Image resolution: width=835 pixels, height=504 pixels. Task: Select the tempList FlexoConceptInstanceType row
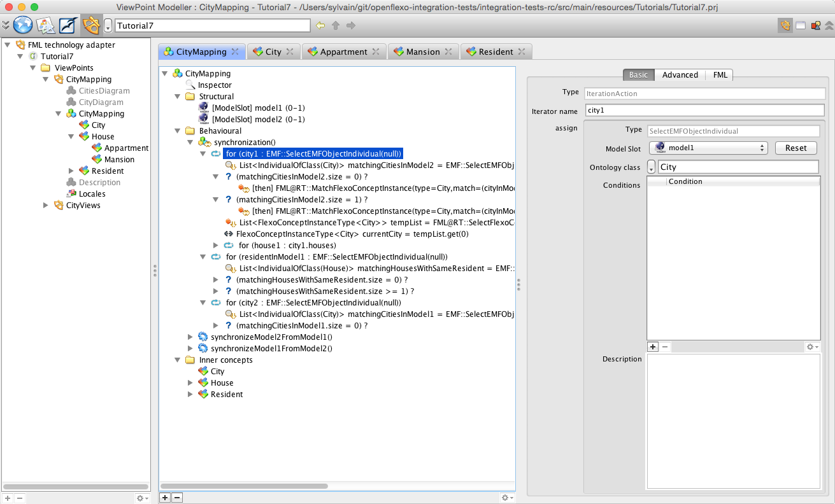click(x=369, y=222)
